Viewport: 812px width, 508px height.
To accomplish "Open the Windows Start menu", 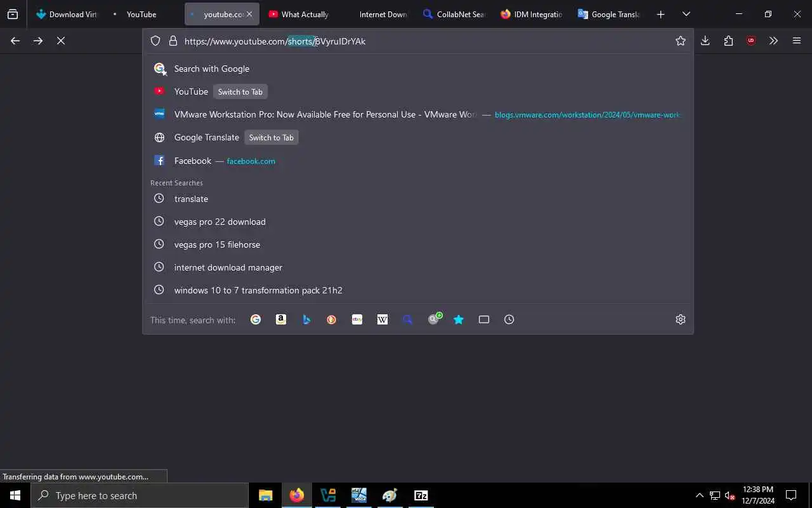I will [x=15, y=495].
